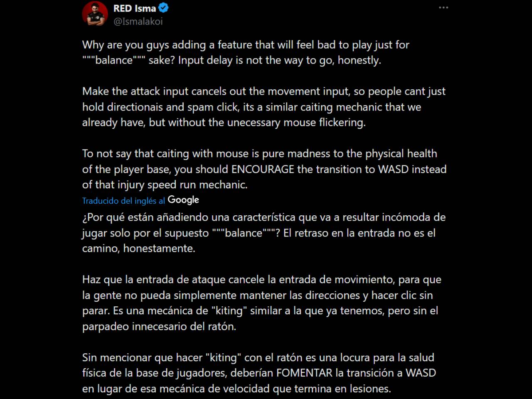Select the Spanish paragraph starting "Haz que la entrada"
This screenshot has width=532, height=399.
point(262,303)
